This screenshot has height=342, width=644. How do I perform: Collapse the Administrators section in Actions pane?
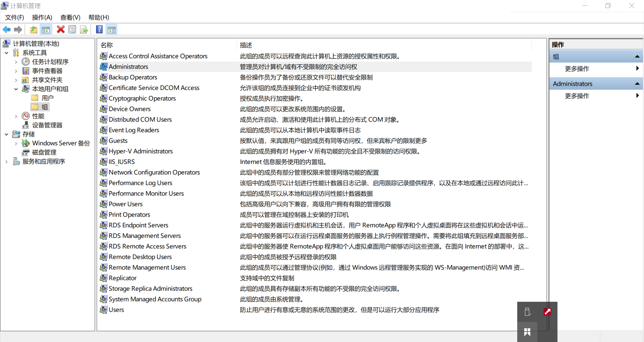637,83
